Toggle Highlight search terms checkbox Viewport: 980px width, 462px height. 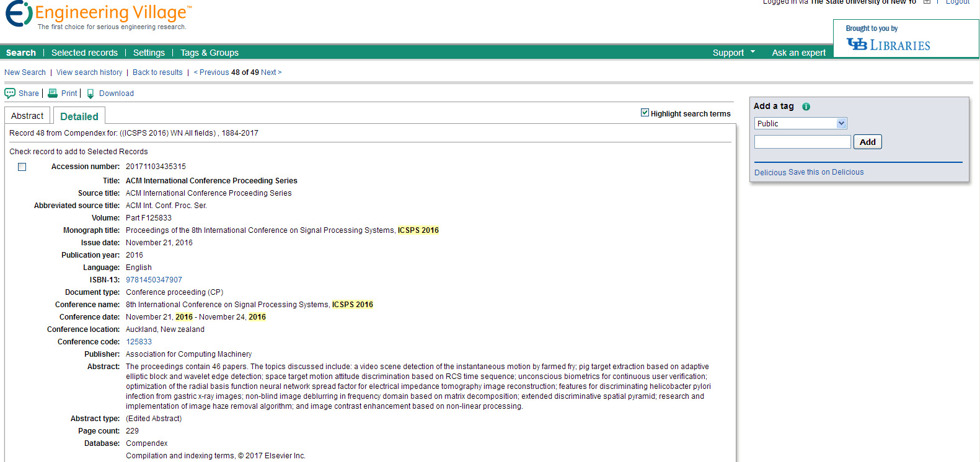click(x=645, y=113)
